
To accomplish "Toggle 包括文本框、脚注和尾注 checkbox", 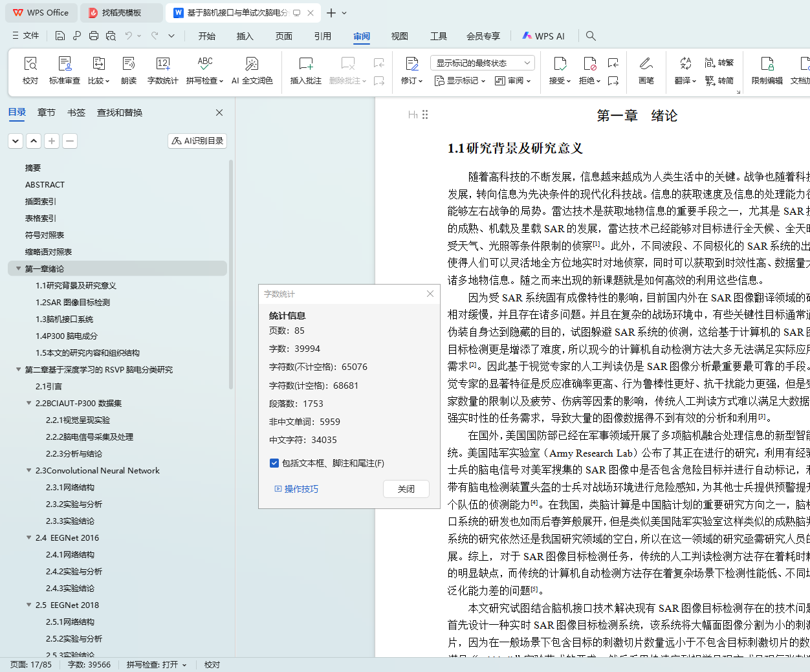I will coord(274,463).
